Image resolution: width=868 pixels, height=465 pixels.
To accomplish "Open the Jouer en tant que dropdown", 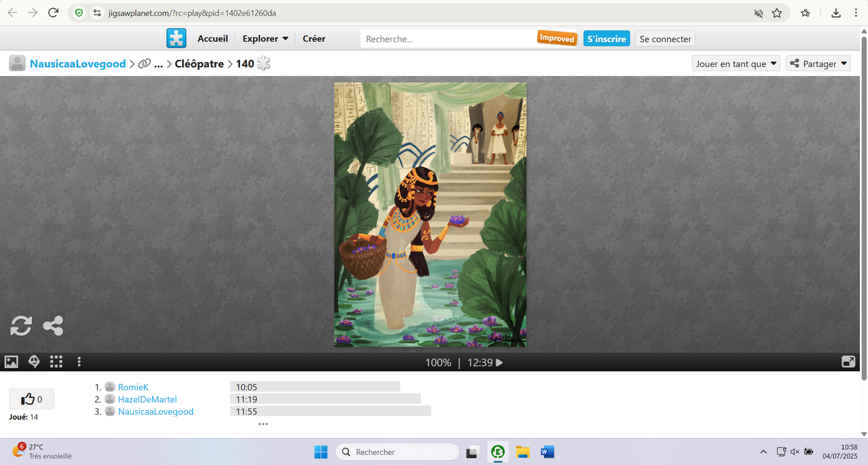I will pyautogui.click(x=736, y=64).
